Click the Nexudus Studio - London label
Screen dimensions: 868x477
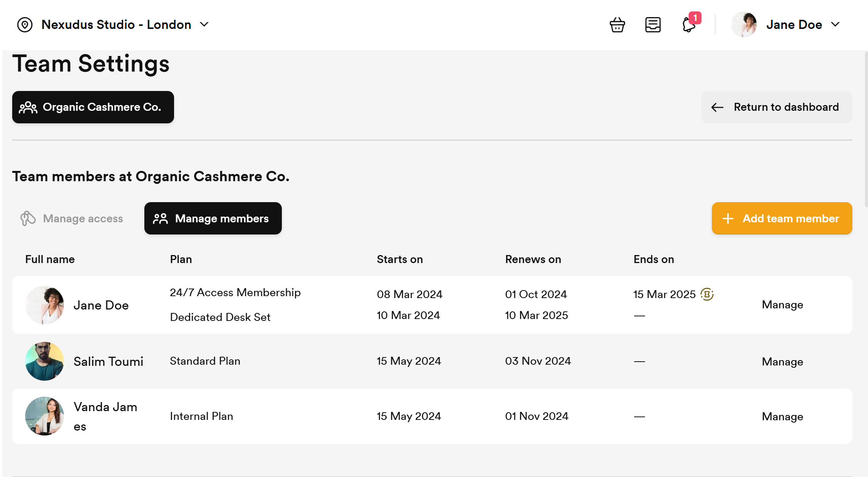(116, 25)
